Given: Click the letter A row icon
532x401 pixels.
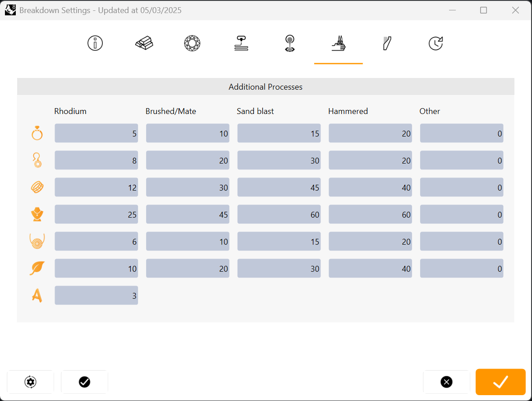Looking at the screenshot, I should point(37,295).
